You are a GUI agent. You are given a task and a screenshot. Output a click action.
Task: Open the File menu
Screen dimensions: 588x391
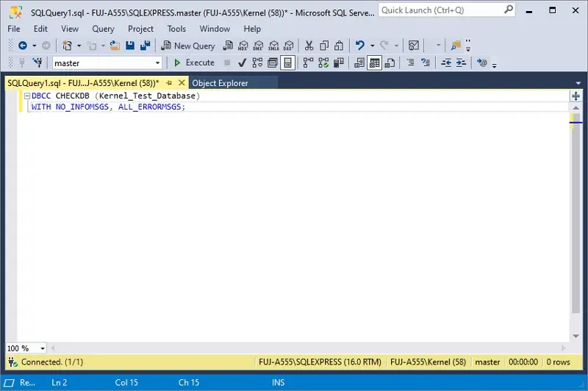[14, 29]
